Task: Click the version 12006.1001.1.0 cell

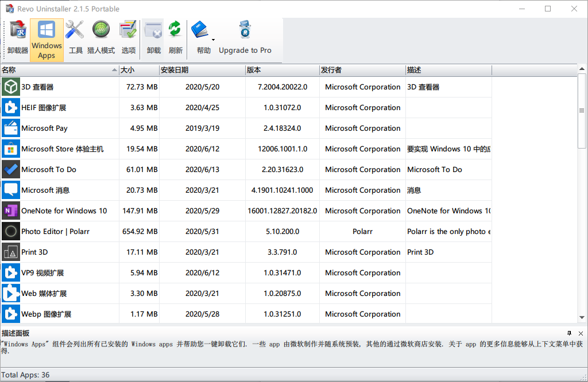Action: coord(283,149)
